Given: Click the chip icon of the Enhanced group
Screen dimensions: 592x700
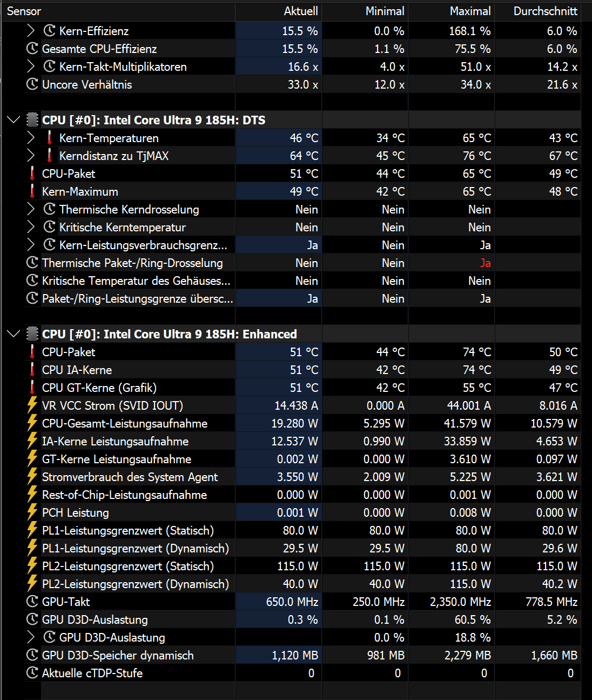Looking at the screenshot, I should click(x=32, y=334).
